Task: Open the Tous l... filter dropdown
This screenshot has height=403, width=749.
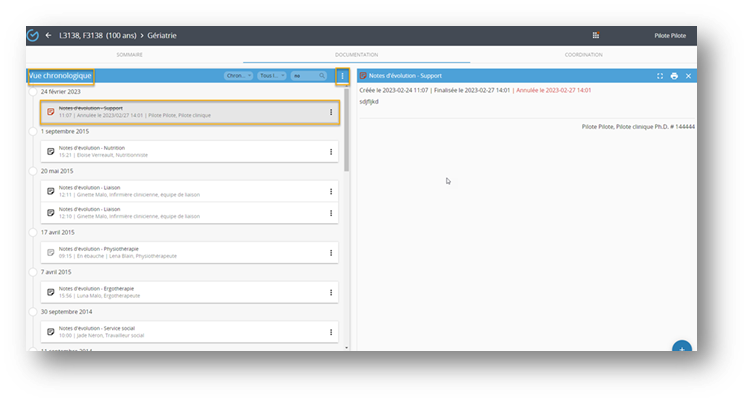Action: point(269,76)
